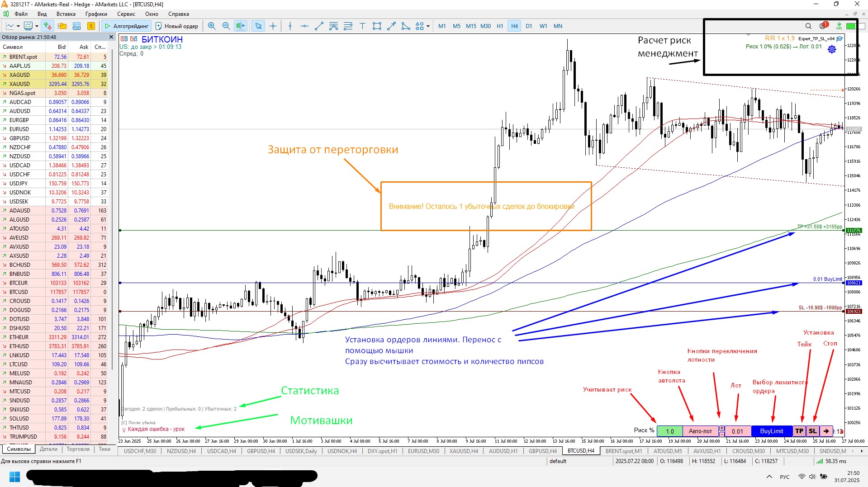868x487 pixels.
Task: Click the Zoom Out magnifier icon
Action: (226, 26)
